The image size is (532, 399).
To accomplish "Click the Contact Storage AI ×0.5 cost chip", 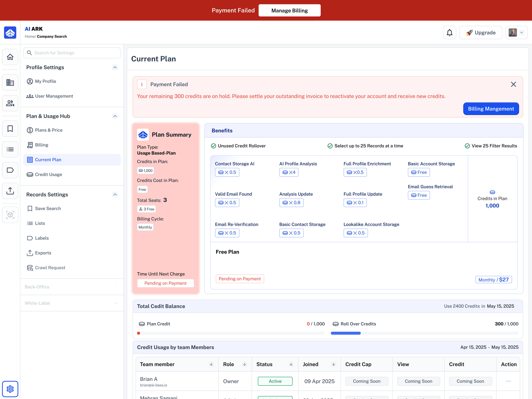I will [227, 172].
